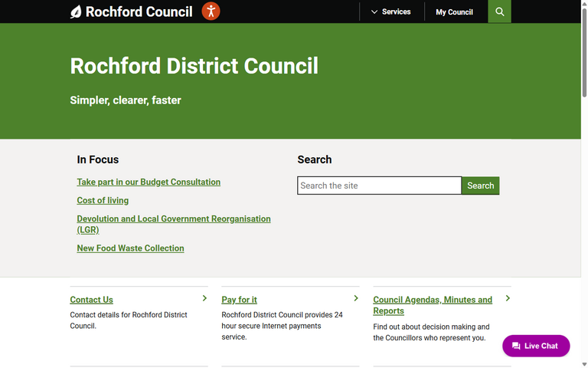This screenshot has height=368, width=588.
Task: Click the arrow beside Pay for it
Action: click(x=356, y=298)
